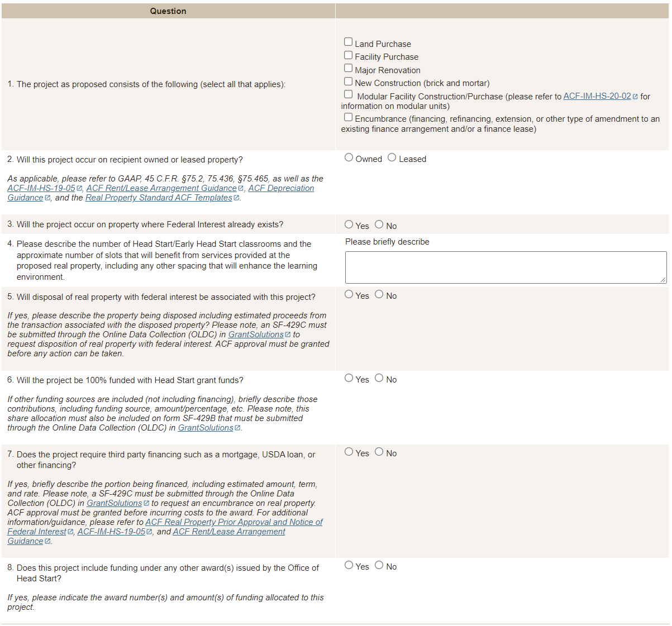Viewport: 672px width, 626px height.
Task: Select New Construction (brick and mortar) checkbox
Action: click(348, 82)
